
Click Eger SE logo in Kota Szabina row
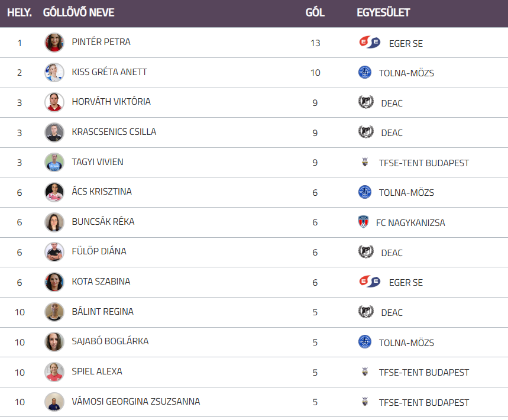click(370, 282)
